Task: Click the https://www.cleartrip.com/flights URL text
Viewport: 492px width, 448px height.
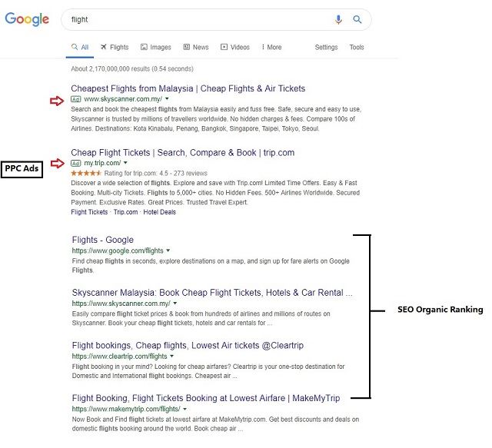Action: (x=120, y=357)
